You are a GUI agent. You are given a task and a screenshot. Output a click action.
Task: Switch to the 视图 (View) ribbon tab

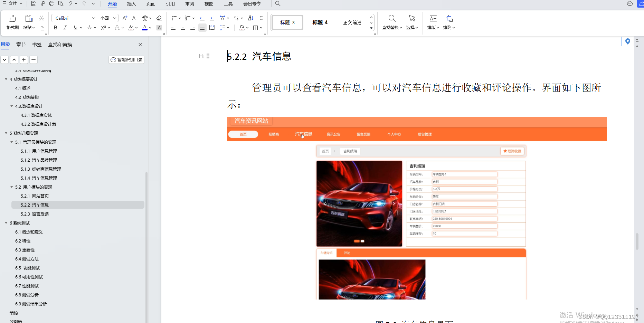coord(209,4)
